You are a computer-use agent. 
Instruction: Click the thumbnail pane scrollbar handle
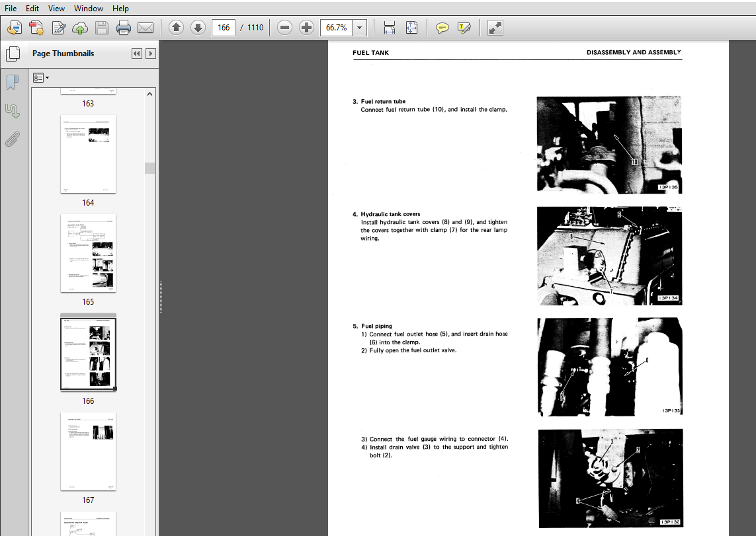[150, 168]
